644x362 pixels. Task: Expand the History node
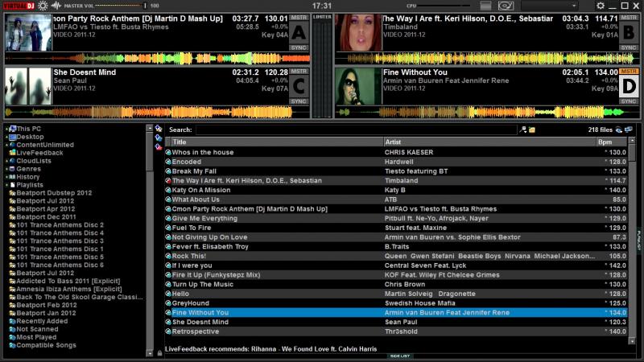[6, 177]
